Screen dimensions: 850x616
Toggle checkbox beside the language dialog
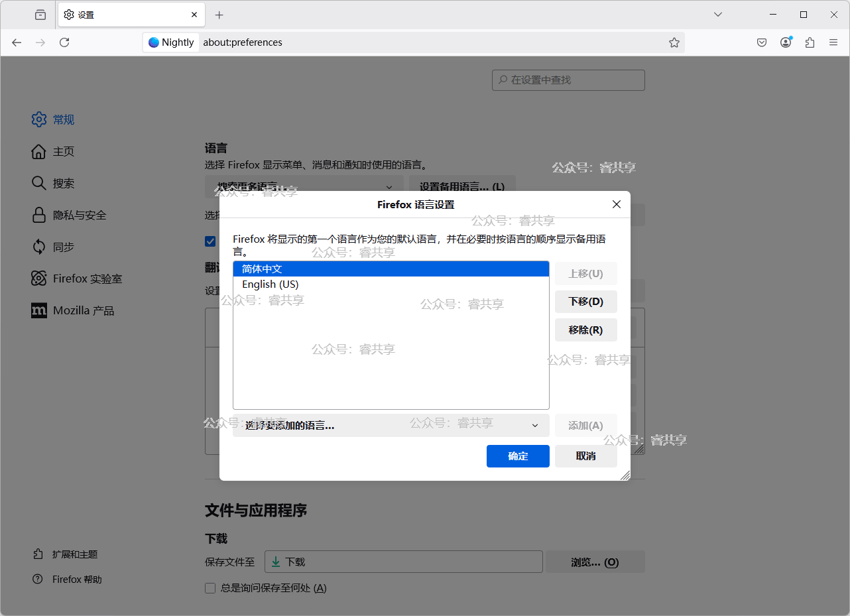coord(210,241)
